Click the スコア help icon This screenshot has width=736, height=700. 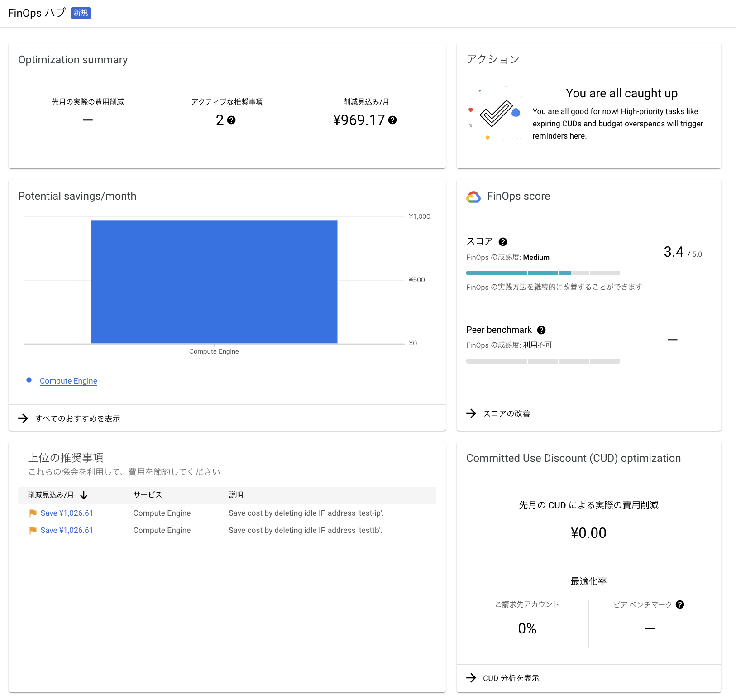point(503,241)
